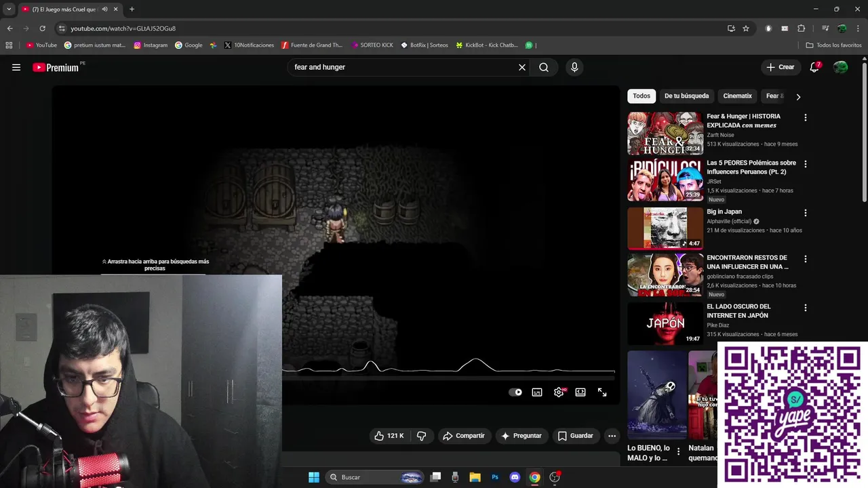Viewport: 868px width, 488px height.
Task: Save video with Guardar button
Action: [x=576, y=436]
